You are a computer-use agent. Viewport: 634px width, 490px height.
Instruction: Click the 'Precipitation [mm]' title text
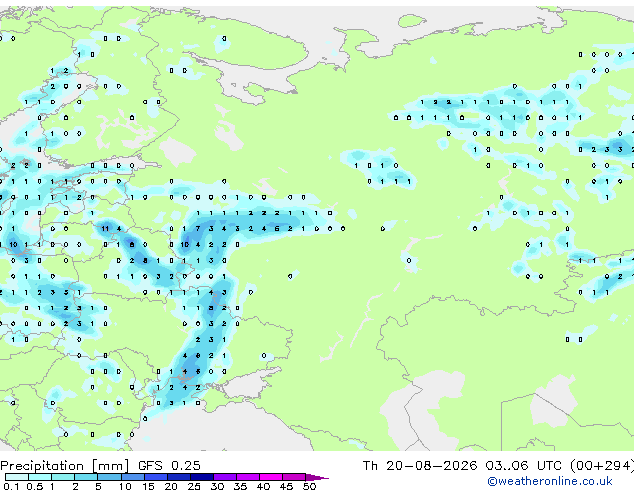pos(64,466)
